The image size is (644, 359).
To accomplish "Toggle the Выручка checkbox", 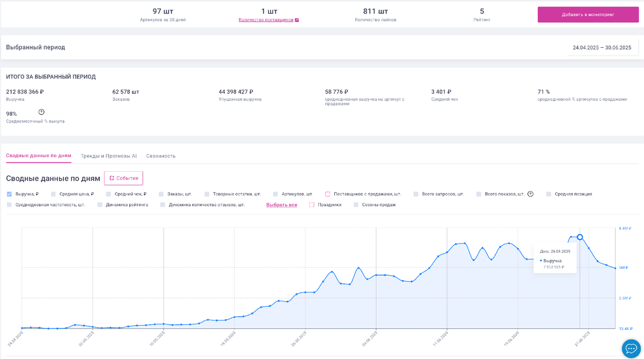I will click(x=9, y=194).
